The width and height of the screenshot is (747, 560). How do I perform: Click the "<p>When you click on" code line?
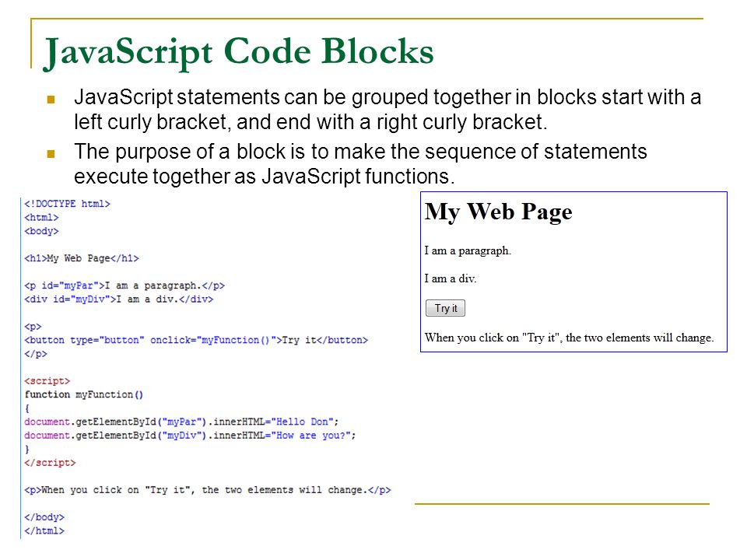point(208,490)
